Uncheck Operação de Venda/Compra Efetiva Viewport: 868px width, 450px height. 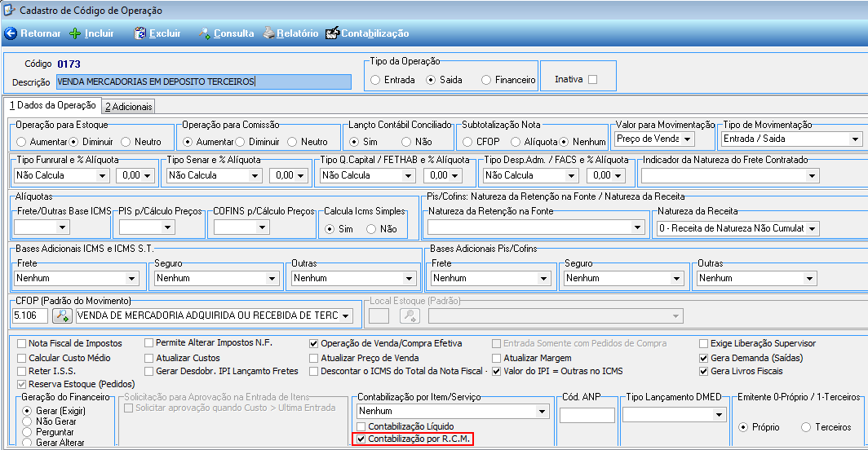click(314, 343)
